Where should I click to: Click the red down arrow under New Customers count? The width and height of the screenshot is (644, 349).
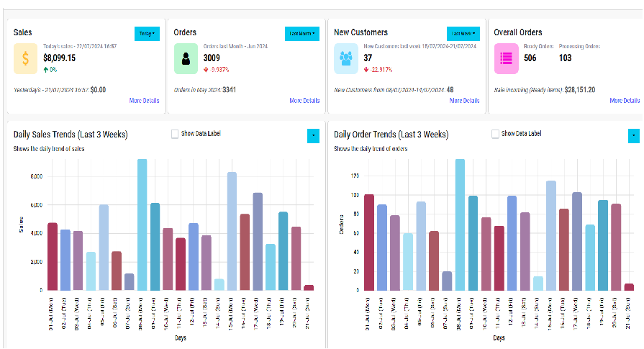(x=366, y=70)
